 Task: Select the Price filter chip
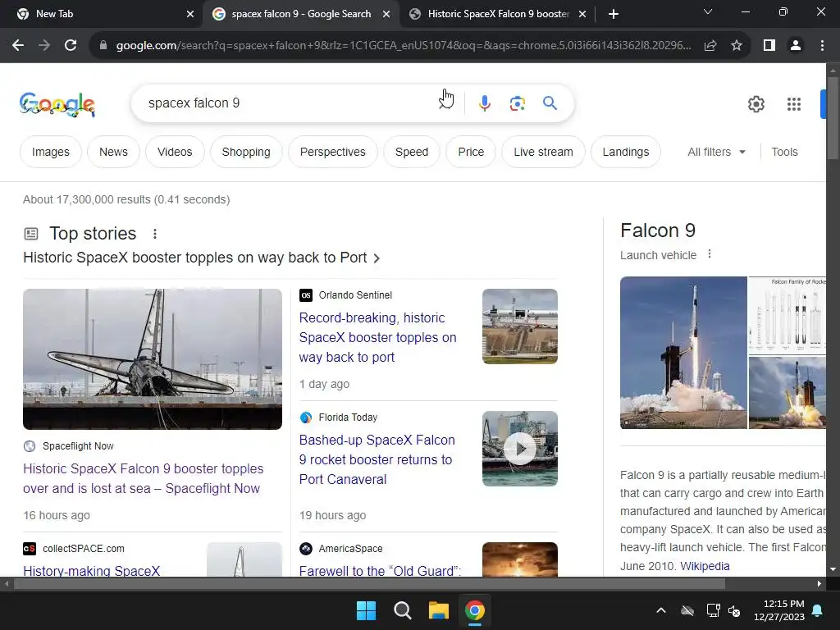[471, 152]
